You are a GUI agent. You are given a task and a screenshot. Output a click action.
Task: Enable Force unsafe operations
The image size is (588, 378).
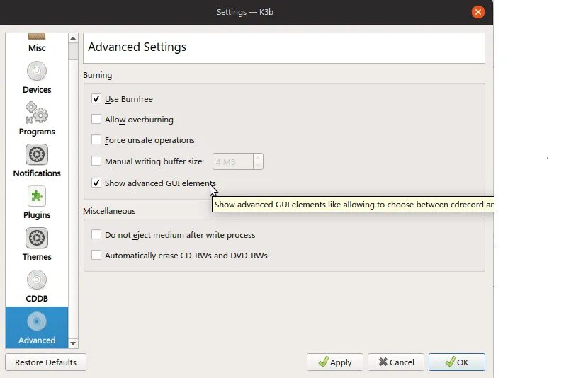pos(96,140)
